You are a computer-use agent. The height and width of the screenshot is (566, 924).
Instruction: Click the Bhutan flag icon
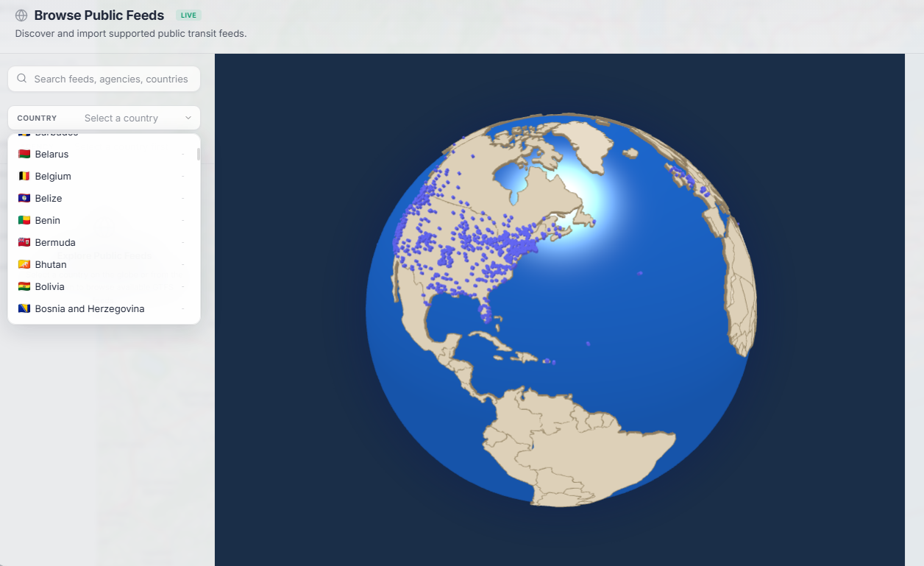coord(24,264)
